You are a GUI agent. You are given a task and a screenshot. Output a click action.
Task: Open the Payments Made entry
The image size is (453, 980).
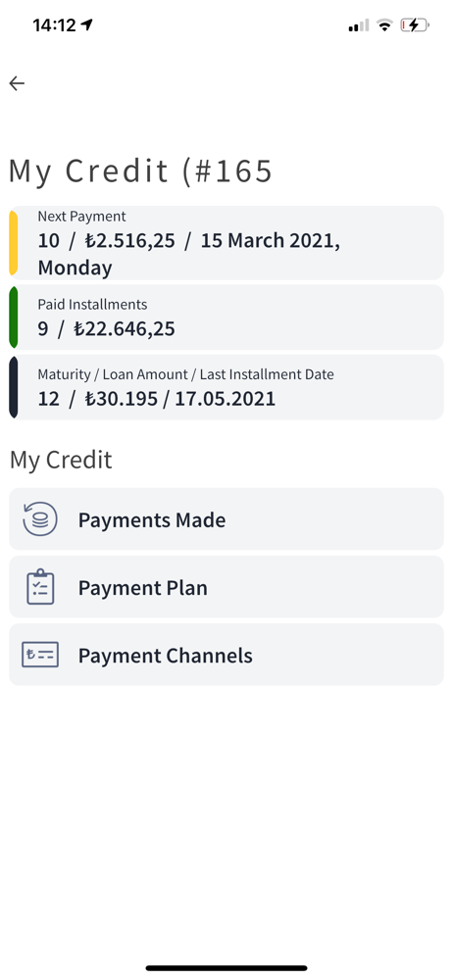pyautogui.click(x=226, y=519)
